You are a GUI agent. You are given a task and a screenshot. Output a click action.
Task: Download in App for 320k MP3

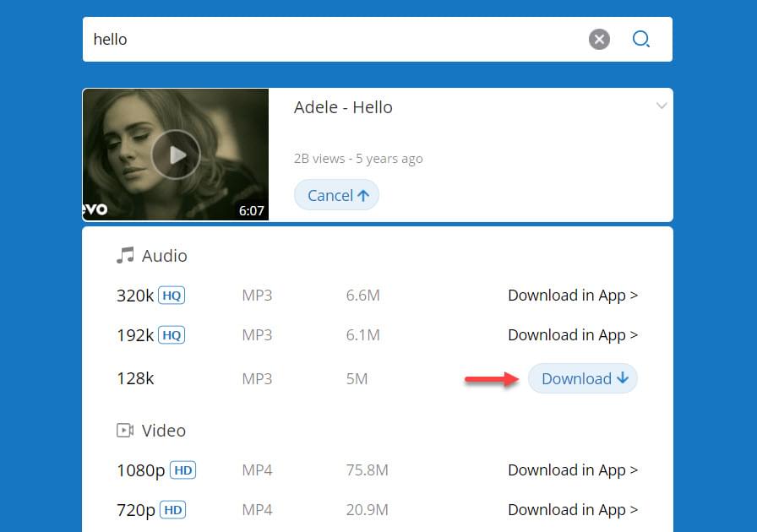pos(573,295)
